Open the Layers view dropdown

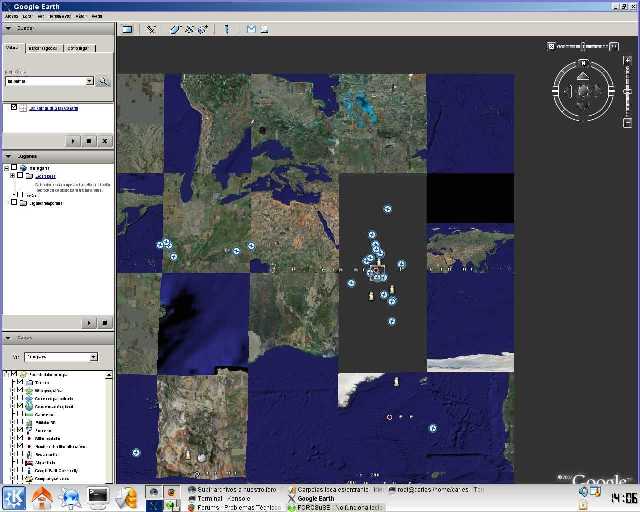tap(93, 357)
